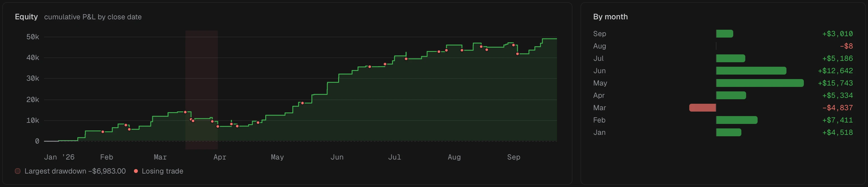
Task: Select the +$4,518 January value
Action: point(837,132)
